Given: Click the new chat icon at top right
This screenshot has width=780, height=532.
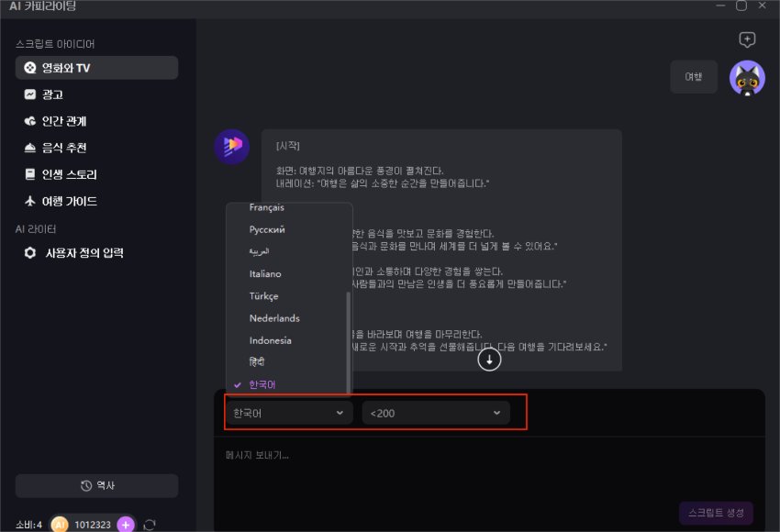Looking at the screenshot, I should pyautogui.click(x=747, y=39).
